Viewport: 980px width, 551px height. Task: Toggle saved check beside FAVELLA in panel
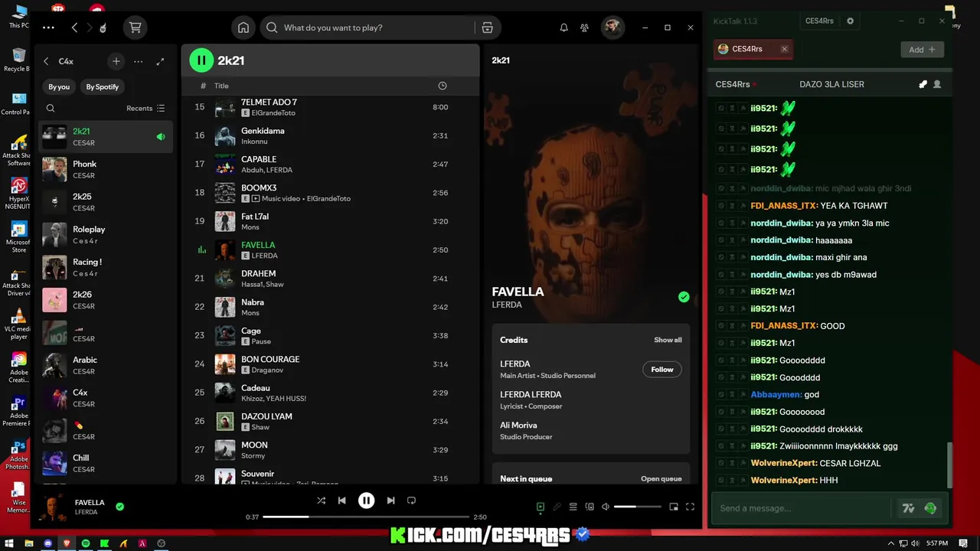(684, 297)
